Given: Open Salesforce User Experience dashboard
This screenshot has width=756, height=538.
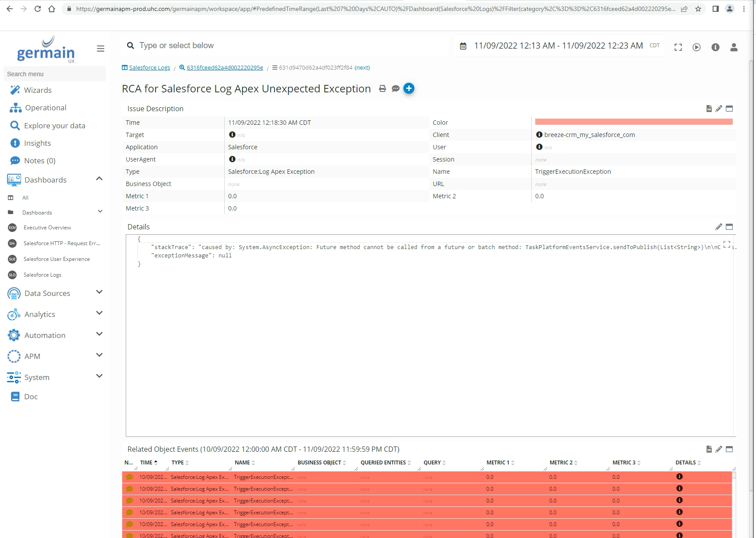Looking at the screenshot, I should pyautogui.click(x=57, y=259).
